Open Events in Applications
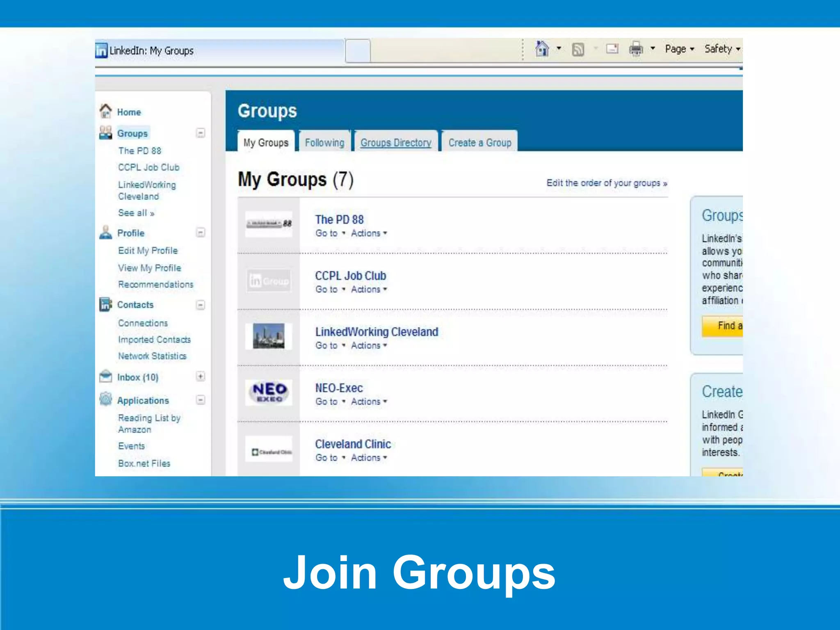 tap(131, 446)
